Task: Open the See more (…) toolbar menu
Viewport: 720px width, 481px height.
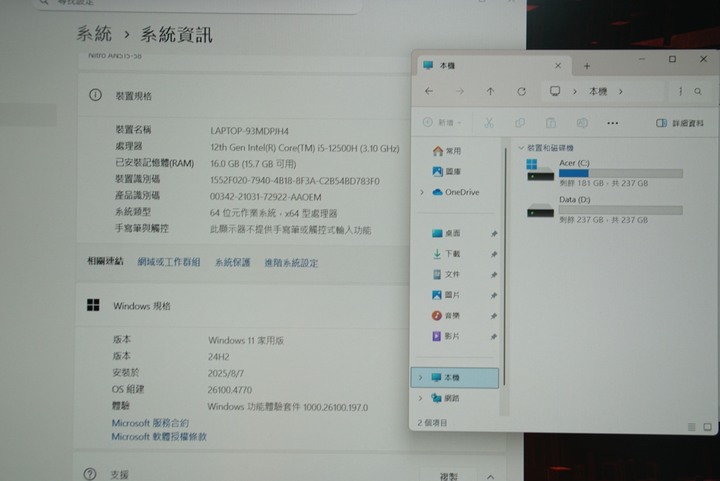Action: pyautogui.click(x=613, y=123)
